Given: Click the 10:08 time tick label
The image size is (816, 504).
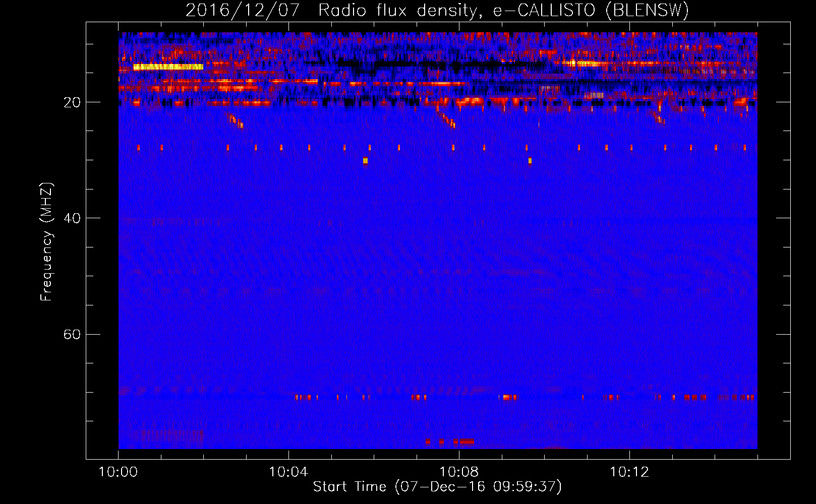Looking at the screenshot, I should 459,472.
